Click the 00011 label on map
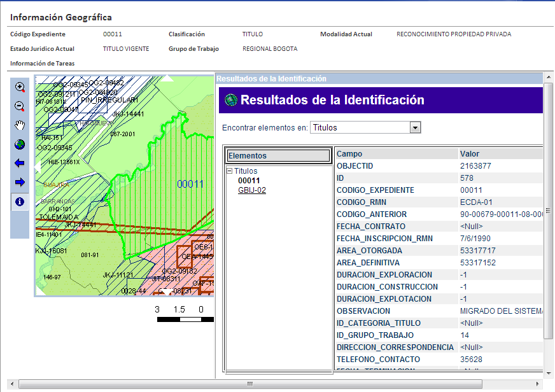Image resolution: width=555 pixels, height=392 pixels. point(190,184)
